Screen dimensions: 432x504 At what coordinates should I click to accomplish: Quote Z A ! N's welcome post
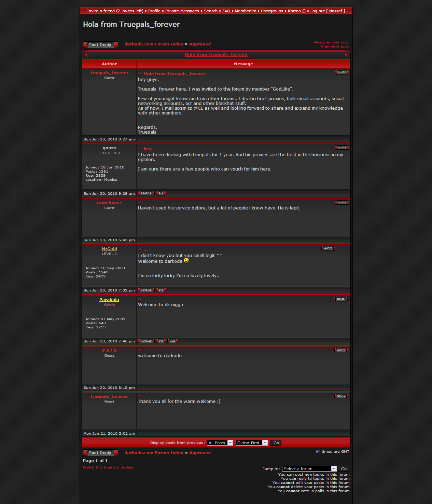tap(341, 350)
